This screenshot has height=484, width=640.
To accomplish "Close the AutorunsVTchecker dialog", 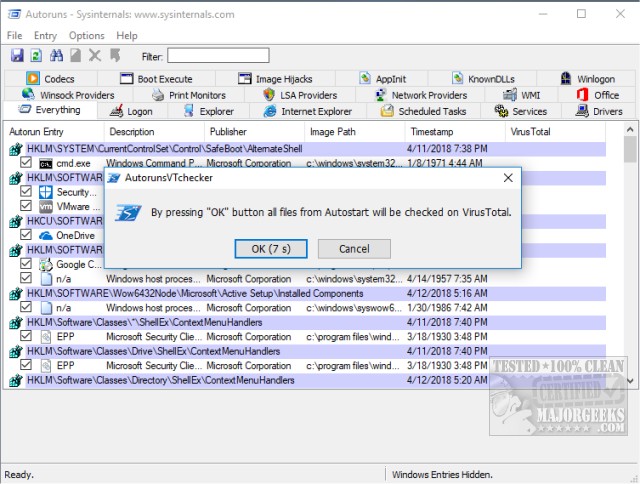I will (x=508, y=178).
